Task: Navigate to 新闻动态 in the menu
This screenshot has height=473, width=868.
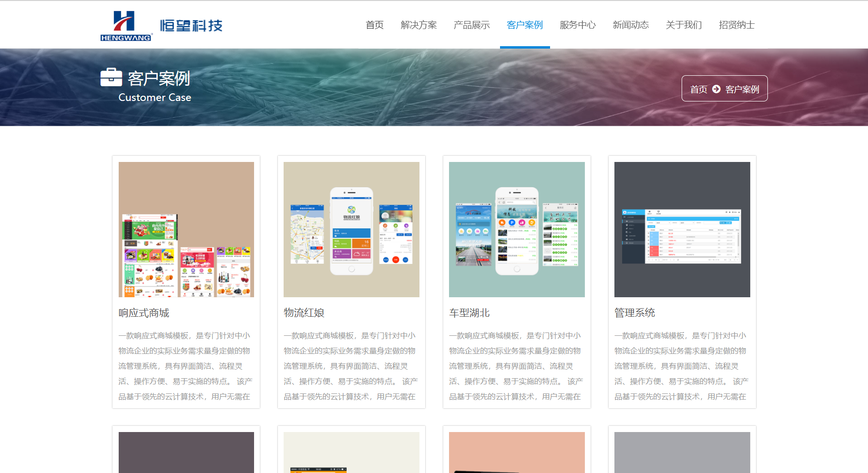Action: pos(631,25)
